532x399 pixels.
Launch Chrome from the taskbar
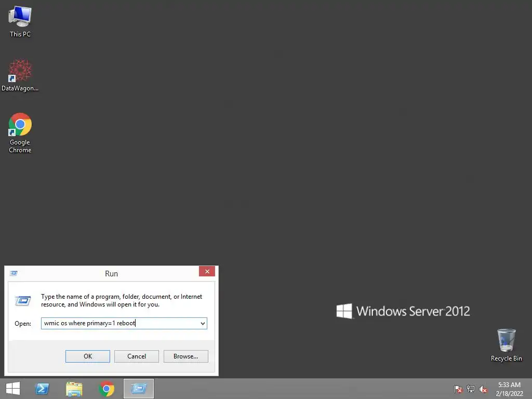(106, 389)
